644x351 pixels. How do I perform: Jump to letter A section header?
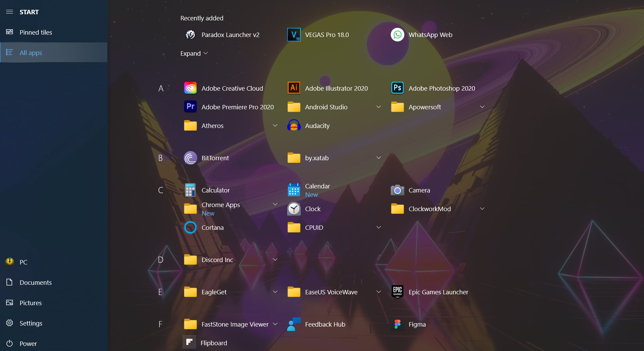pyautogui.click(x=161, y=88)
